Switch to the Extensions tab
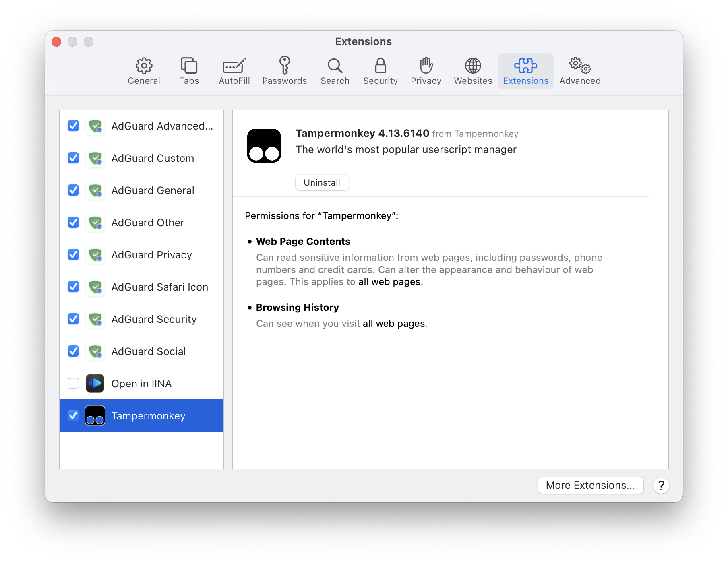This screenshot has height=562, width=728. click(x=525, y=71)
